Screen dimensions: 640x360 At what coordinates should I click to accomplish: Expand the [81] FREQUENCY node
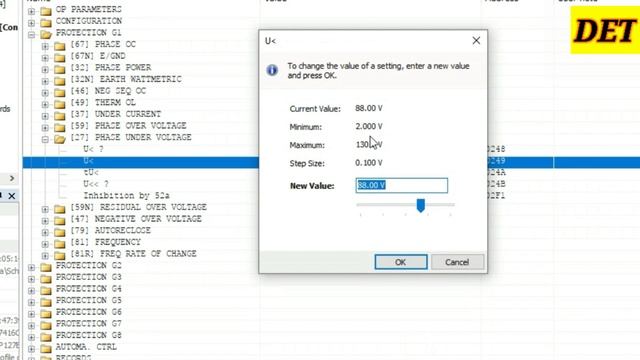click(x=45, y=244)
